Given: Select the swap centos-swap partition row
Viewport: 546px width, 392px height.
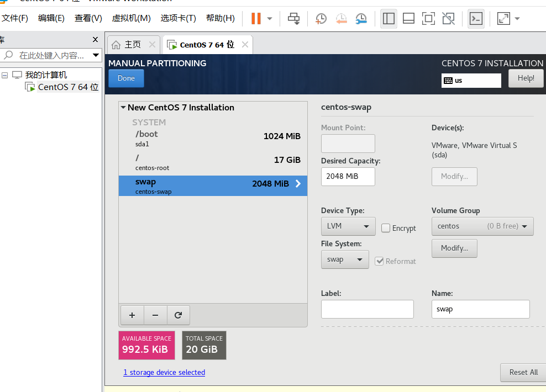Looking at the screenshot, I should click(x=213, y=186).
